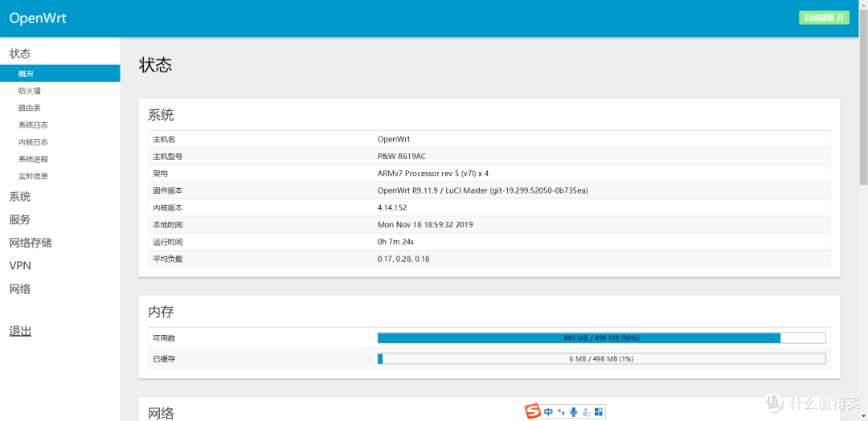
Task: Select the 概况 menu item
Action: [26, 74]
